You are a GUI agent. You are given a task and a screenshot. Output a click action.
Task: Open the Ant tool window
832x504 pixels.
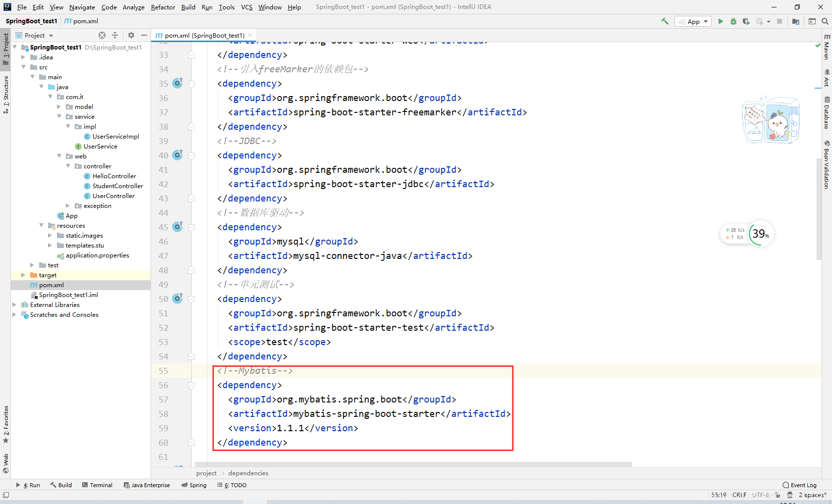pyautogui.click(x=827, y=78)
